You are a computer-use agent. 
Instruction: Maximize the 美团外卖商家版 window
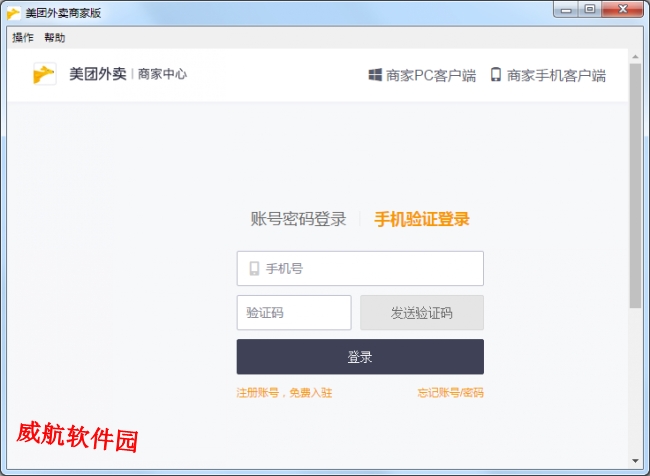coord(590,10)
